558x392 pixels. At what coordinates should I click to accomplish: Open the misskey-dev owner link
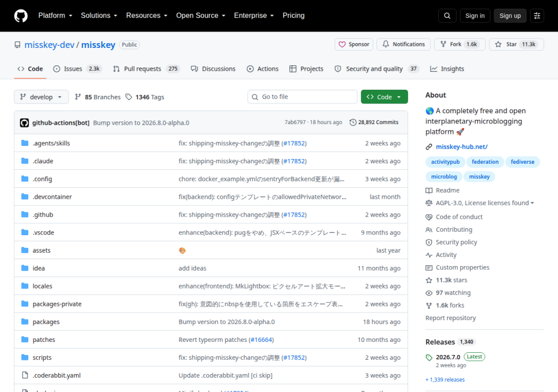coord(50,45)
